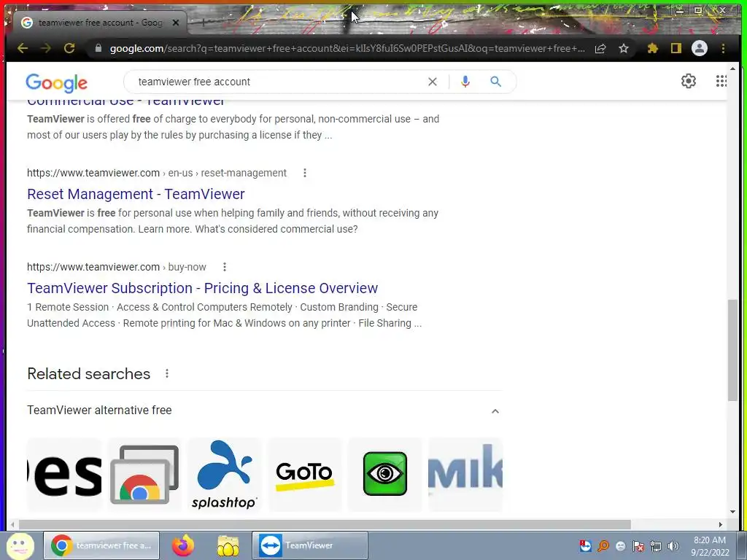
Task: Click the volume speaker tray icon
Action: coord(673,546)
